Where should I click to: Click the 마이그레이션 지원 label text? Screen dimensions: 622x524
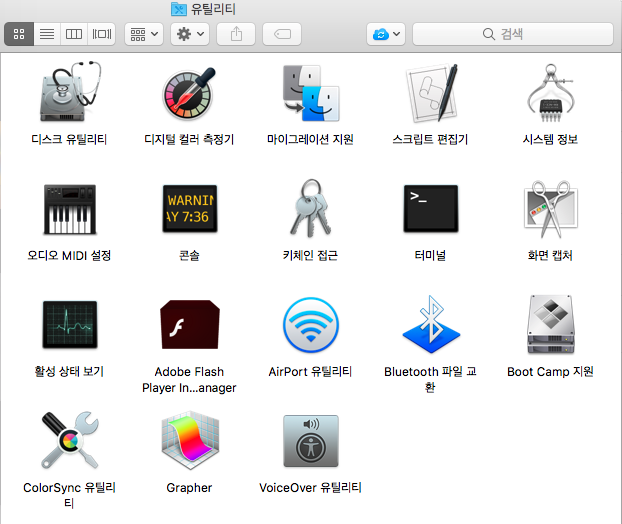pos(310,139)
